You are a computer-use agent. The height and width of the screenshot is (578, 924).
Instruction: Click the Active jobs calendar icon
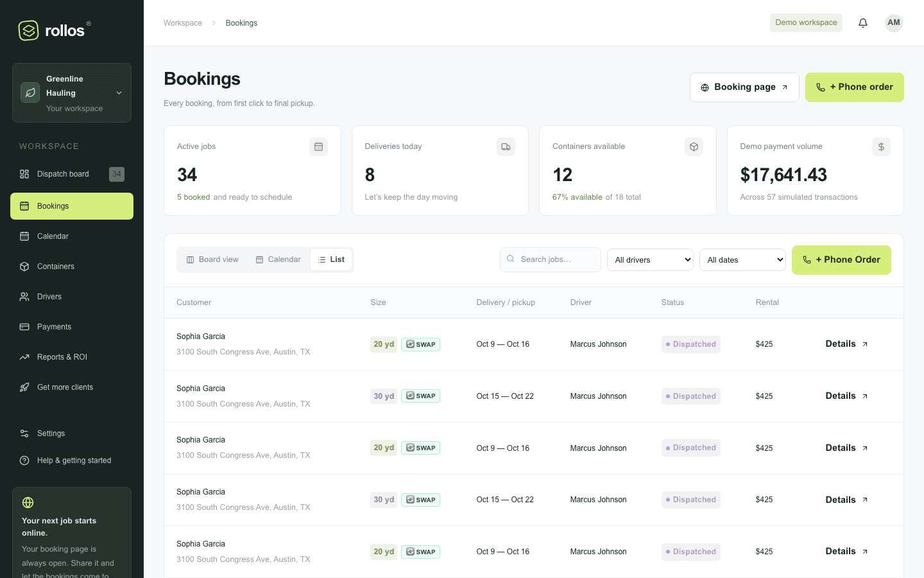[318, 146]
